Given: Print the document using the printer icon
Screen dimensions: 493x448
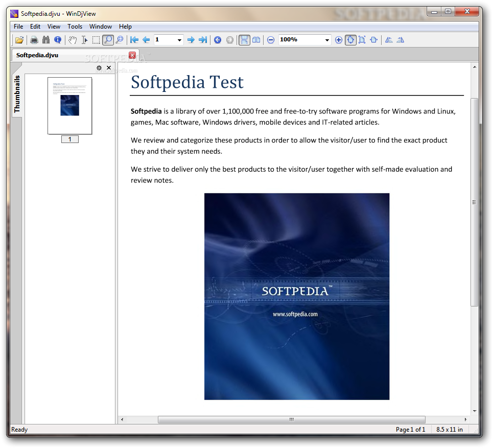Looking at the screenshot, I should click(x=34, y=40).
